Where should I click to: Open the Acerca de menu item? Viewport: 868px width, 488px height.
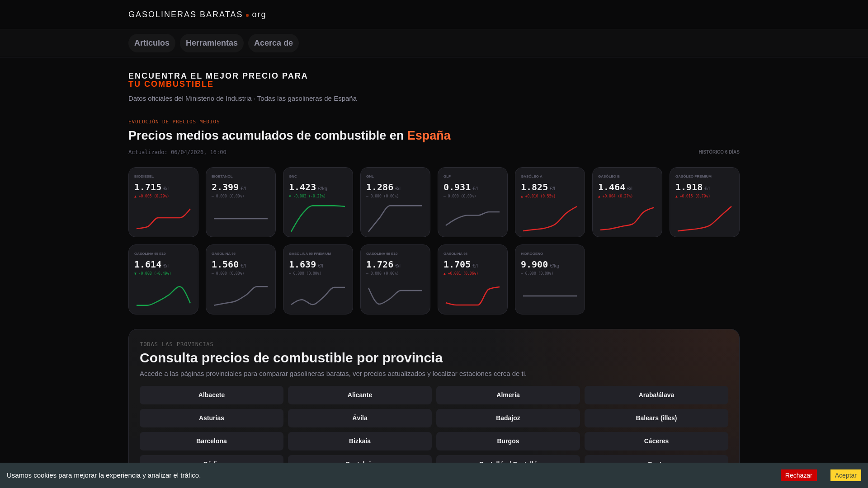coord(274,43)
